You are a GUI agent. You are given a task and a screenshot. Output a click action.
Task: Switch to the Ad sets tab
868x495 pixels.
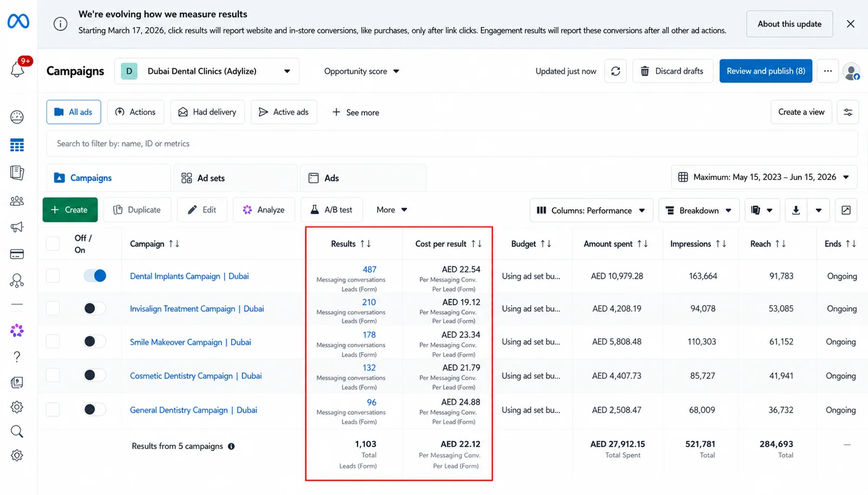(235, 178)
